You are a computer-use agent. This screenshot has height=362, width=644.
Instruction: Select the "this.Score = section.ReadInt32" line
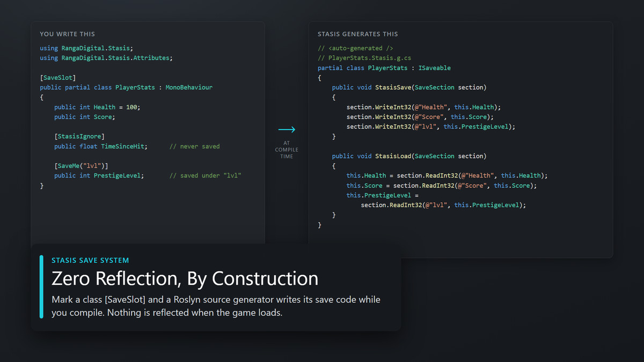(x=442, y=186)
